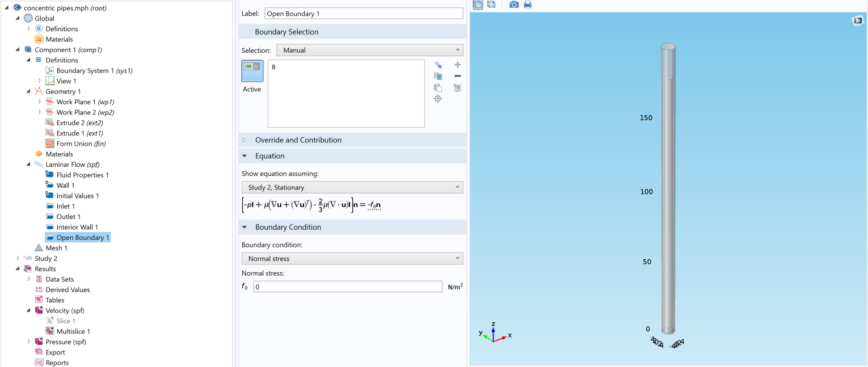Image resolution: width=868 pixels, height=367 pixels.
Task: Click the zoom to selection icon
Action: coord(438,99)
